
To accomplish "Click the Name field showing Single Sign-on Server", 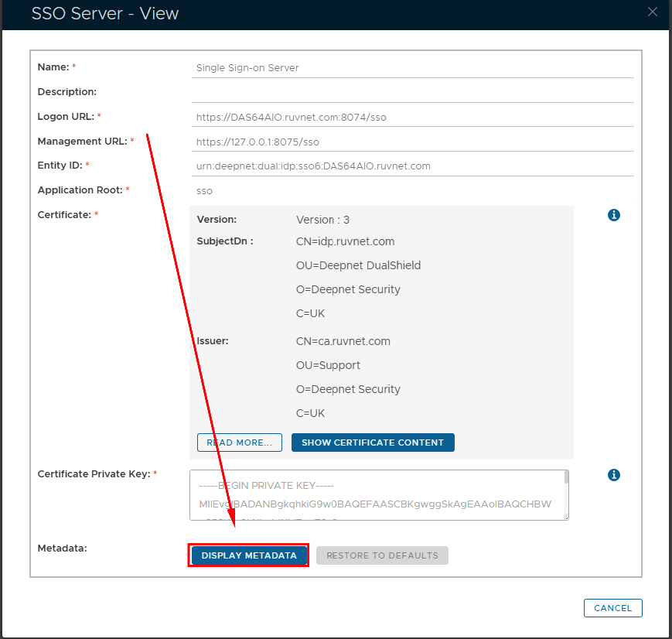I will click(412, 67).
